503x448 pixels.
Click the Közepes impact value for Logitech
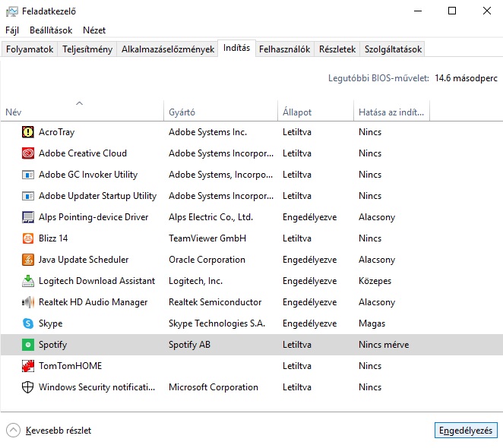pyautogui.click(x=375, y=281)
